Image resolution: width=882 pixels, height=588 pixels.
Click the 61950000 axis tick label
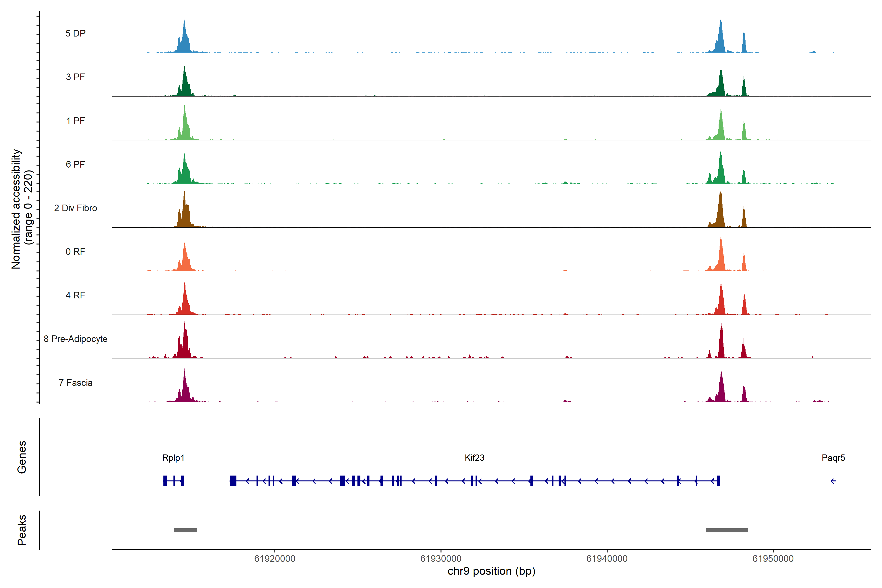(773, 559)
